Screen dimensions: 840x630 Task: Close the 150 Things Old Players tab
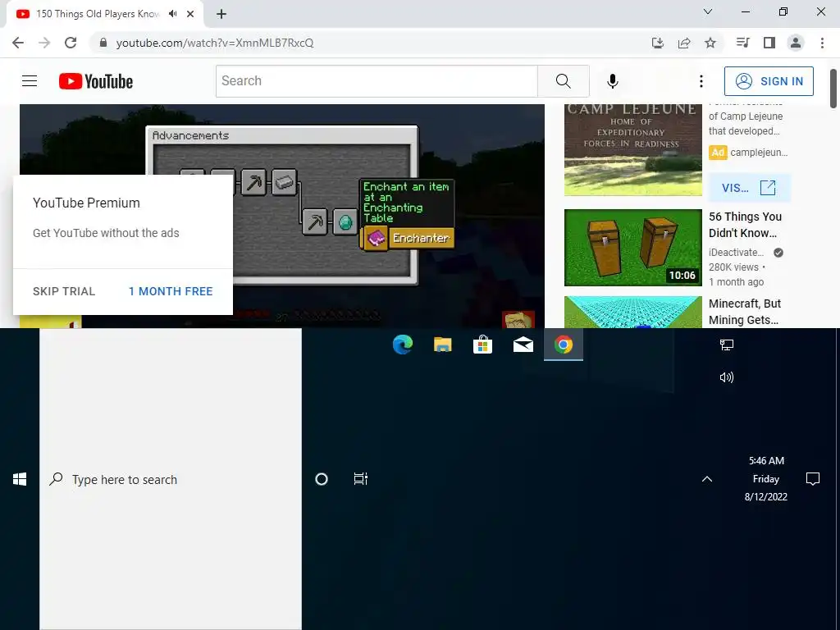[190, 14]
